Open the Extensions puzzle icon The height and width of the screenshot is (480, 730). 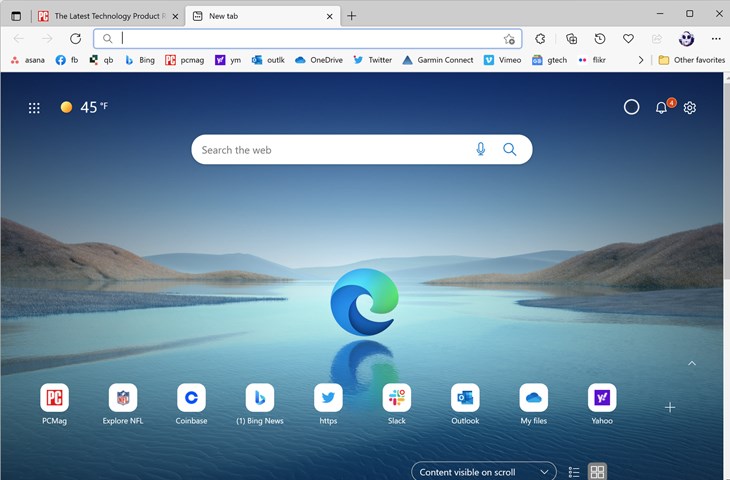pyautogui.click(x=540, y=39)
